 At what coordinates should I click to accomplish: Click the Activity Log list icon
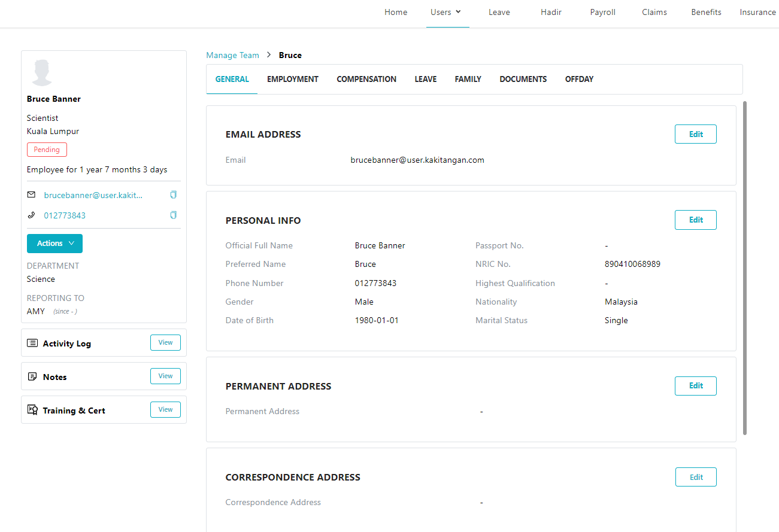[x=32, y=343]
